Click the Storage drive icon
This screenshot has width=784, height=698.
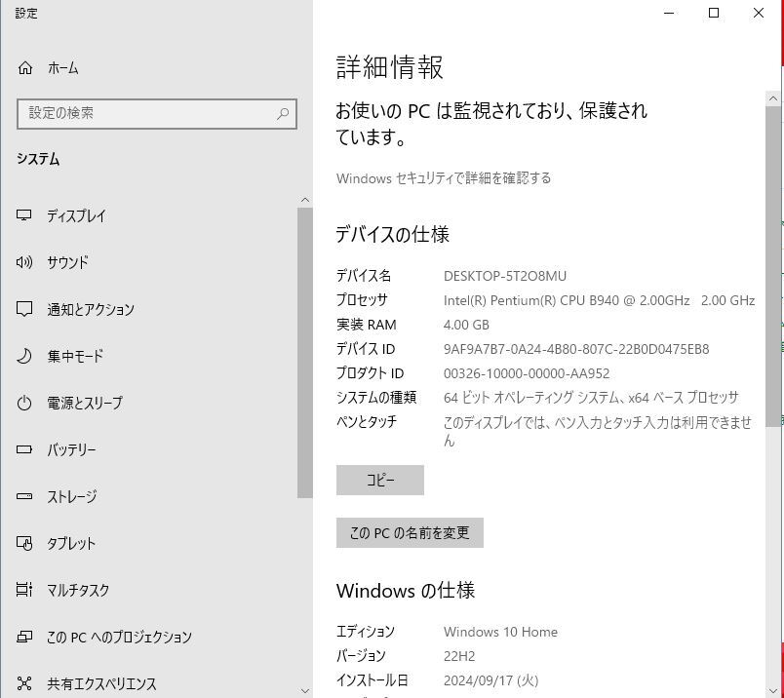[24, 496]
